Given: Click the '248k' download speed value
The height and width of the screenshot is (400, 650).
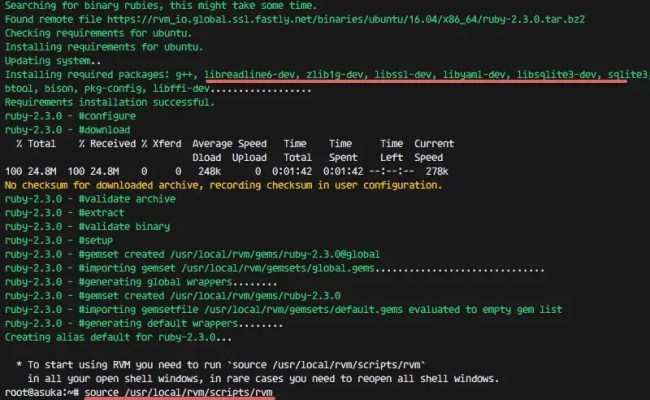Looking at the screenshot, I should point(209,171).
